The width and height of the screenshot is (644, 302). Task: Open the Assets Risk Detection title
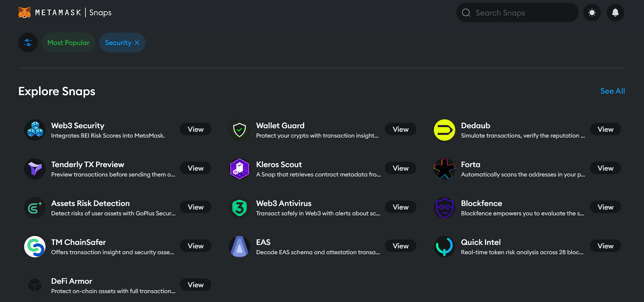(91, 203)
